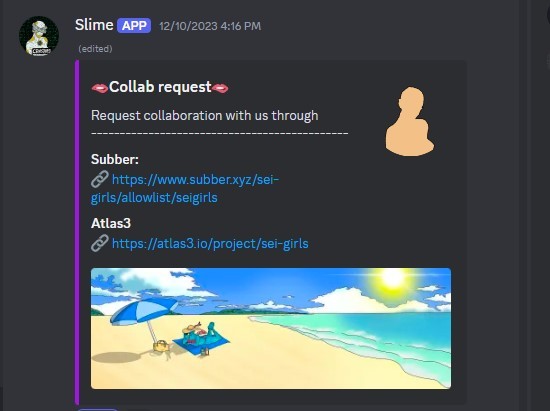Click the APP badge next to Slime
550x411 pixels.
point(134,26)
